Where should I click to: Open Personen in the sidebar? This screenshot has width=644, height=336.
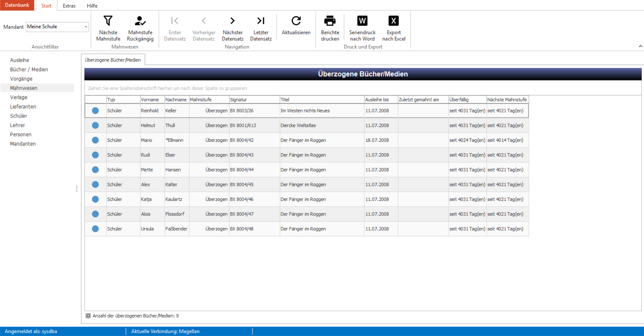(x=21, y=134)
